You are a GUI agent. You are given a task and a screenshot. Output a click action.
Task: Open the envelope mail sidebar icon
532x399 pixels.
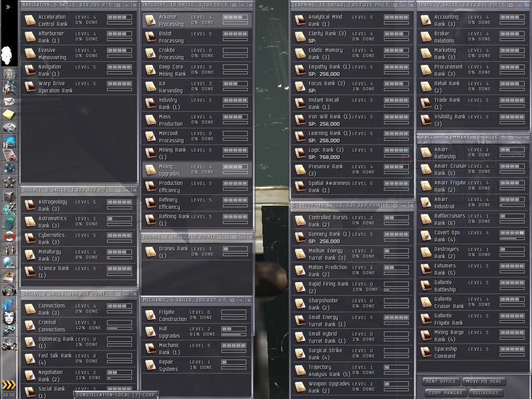click(x=9, y=101)
